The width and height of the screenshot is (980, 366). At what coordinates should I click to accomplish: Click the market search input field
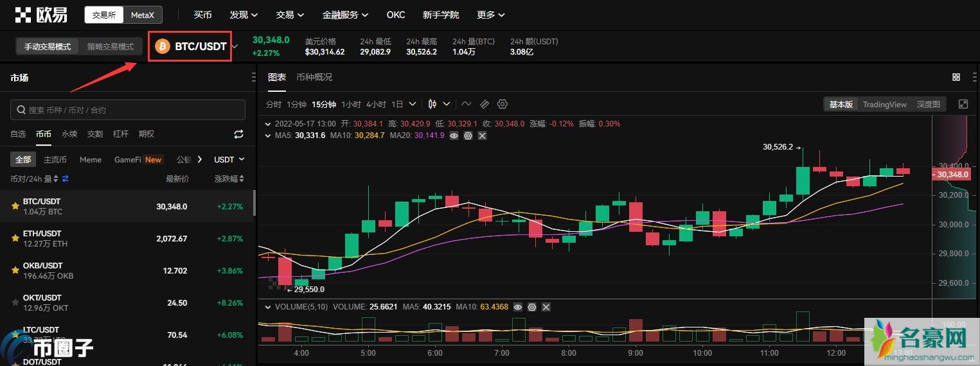click(x=128, y=110)
